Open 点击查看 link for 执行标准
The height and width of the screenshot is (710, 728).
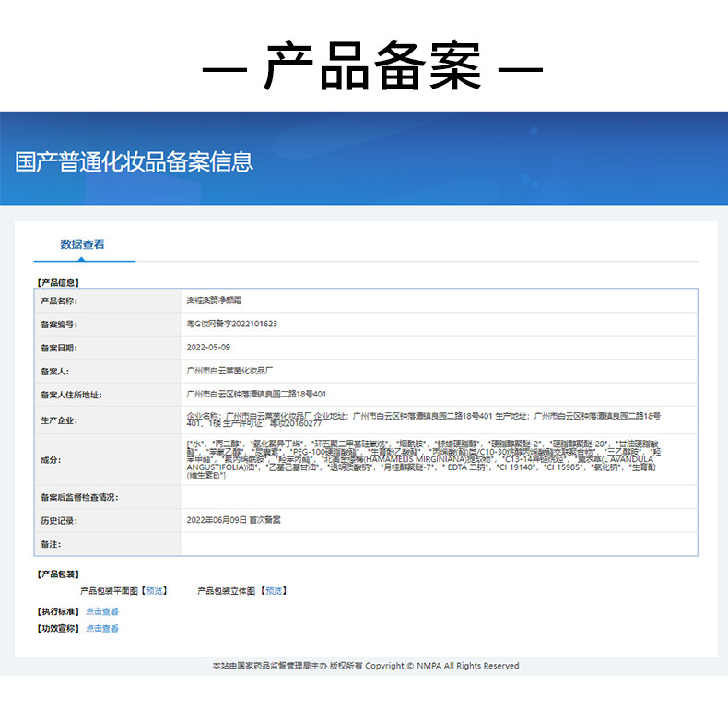click(x=102, y=611)
